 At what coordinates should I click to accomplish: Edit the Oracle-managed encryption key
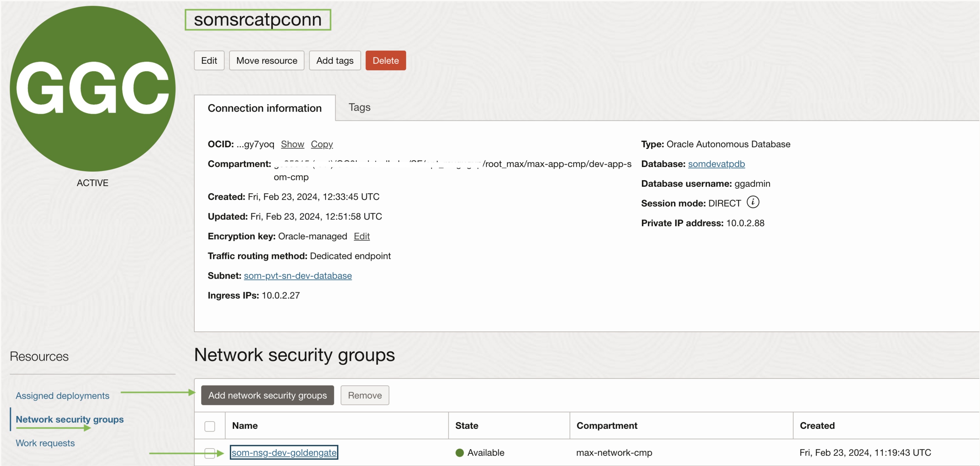[361, 236]
